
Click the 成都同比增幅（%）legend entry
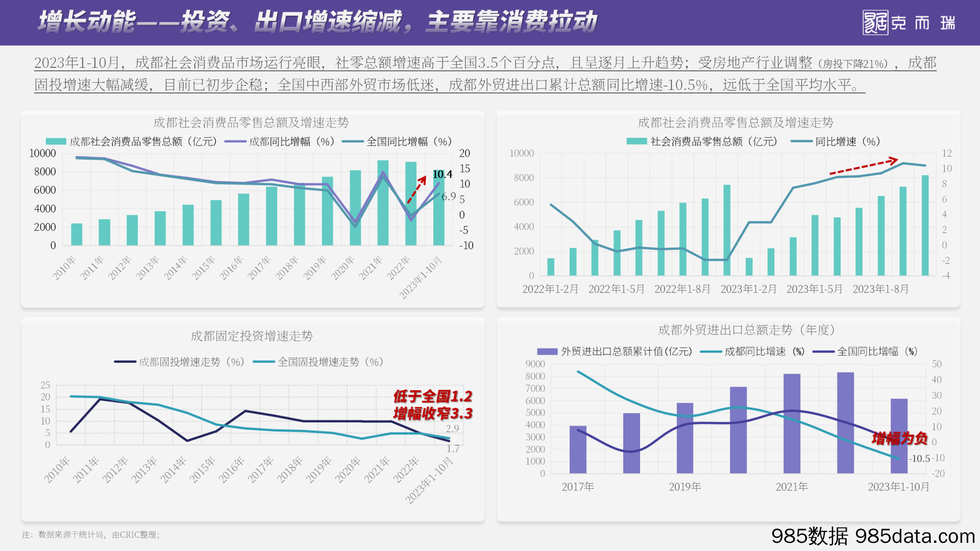click(x=280, y=141)
